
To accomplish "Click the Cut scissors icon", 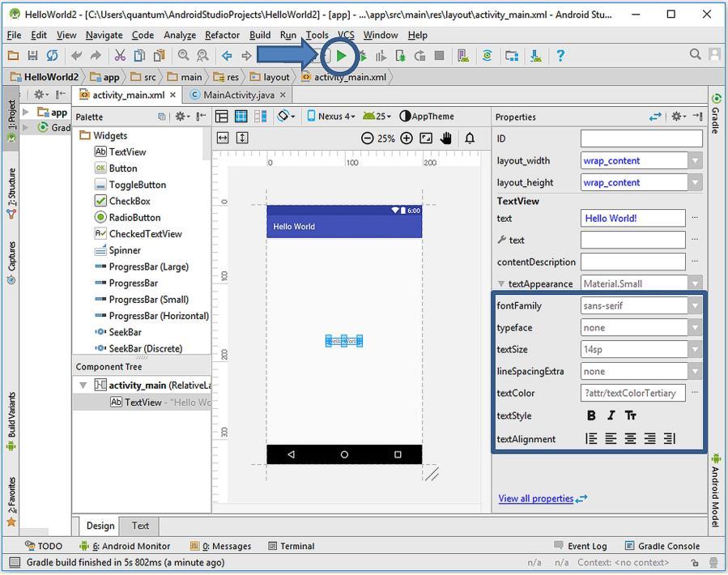I will (120, 56).
